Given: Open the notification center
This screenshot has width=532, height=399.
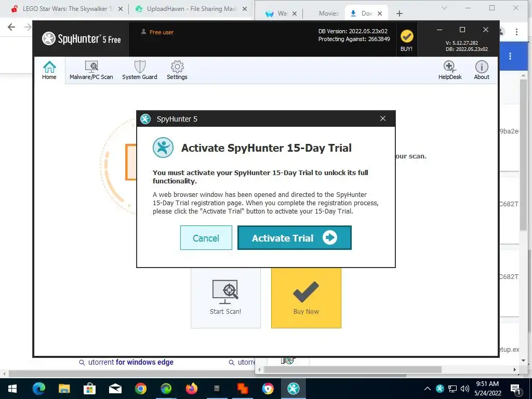Looking at the screenshot, I should tap(515, 389).
